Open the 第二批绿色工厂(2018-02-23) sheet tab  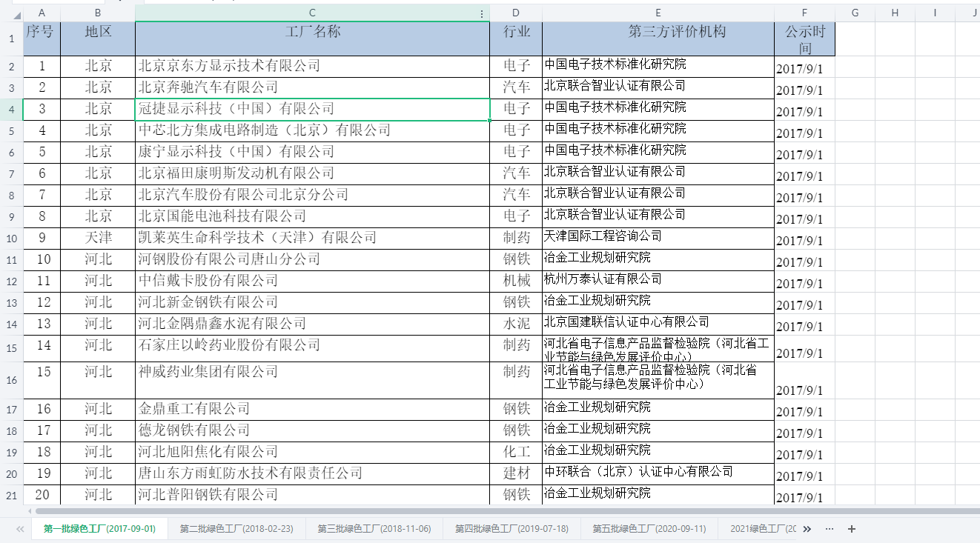pos(236,529)
